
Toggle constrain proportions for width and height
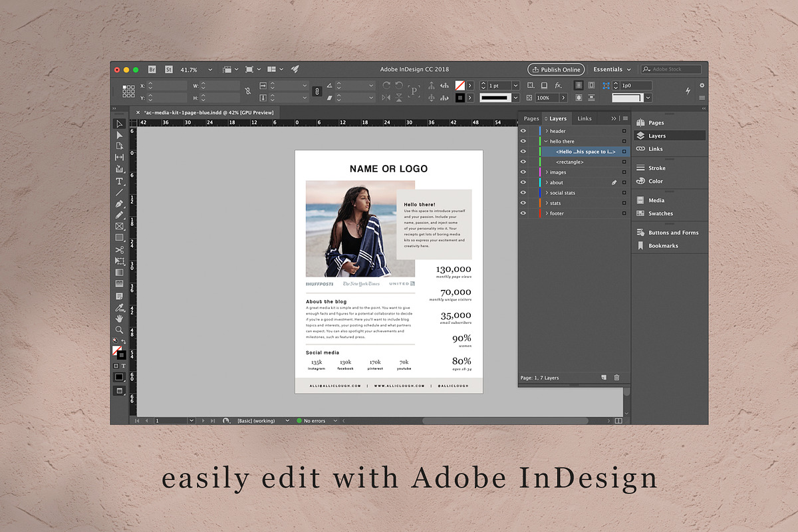[247, 92]
